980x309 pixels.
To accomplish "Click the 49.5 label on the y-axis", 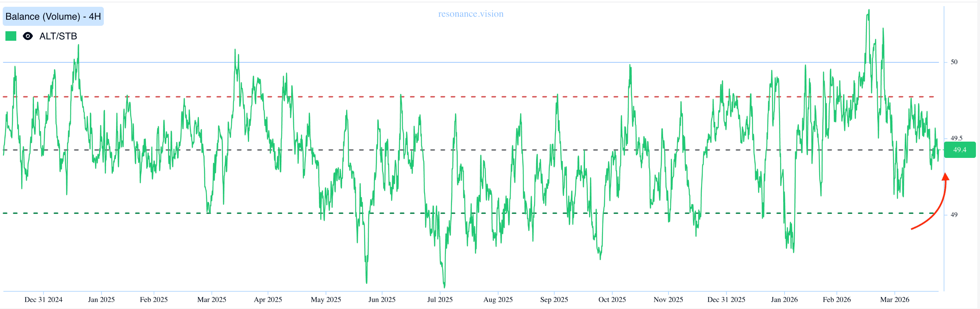I will pyautogui.click(x=956, y=138).
